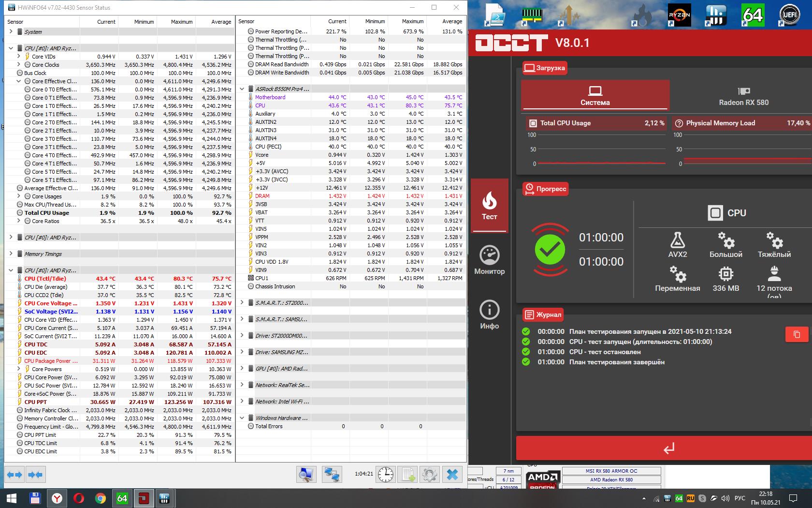Click the HWiNFO remote network computers icon
This screenshot has height=508, width=812.
(x=332, y=475)
